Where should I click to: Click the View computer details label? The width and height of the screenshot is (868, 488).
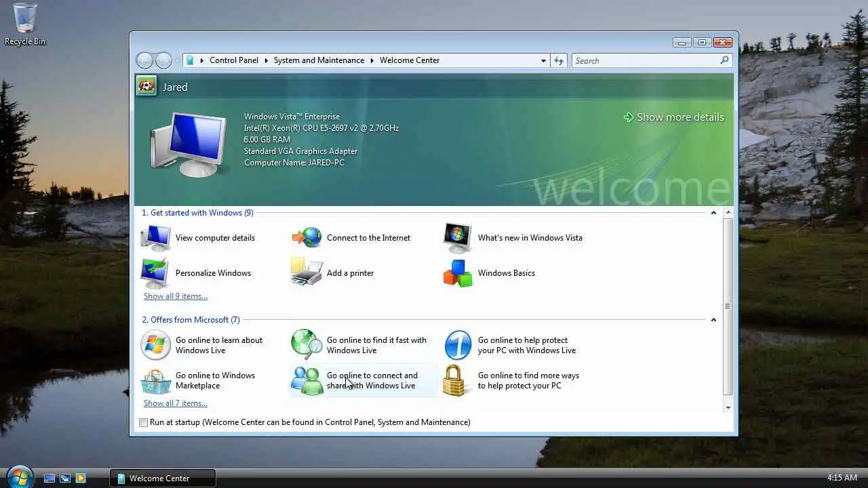[x=215, y=238]
